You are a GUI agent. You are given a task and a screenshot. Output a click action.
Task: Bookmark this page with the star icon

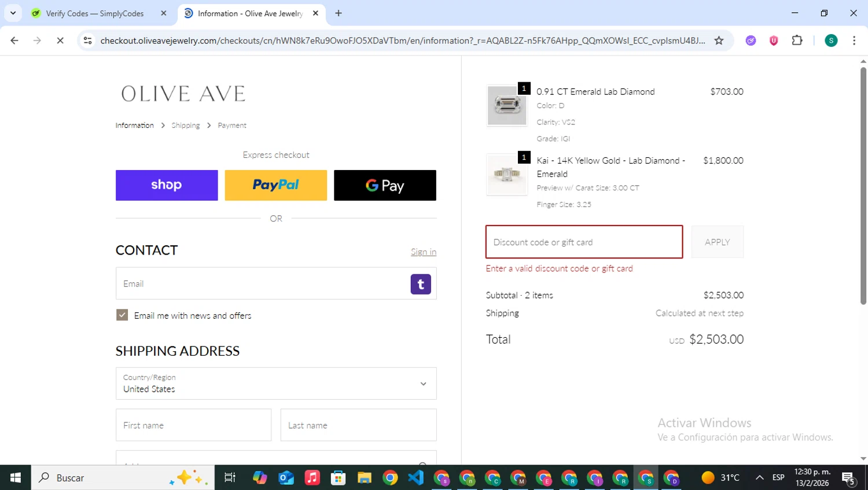click(719, 40)
